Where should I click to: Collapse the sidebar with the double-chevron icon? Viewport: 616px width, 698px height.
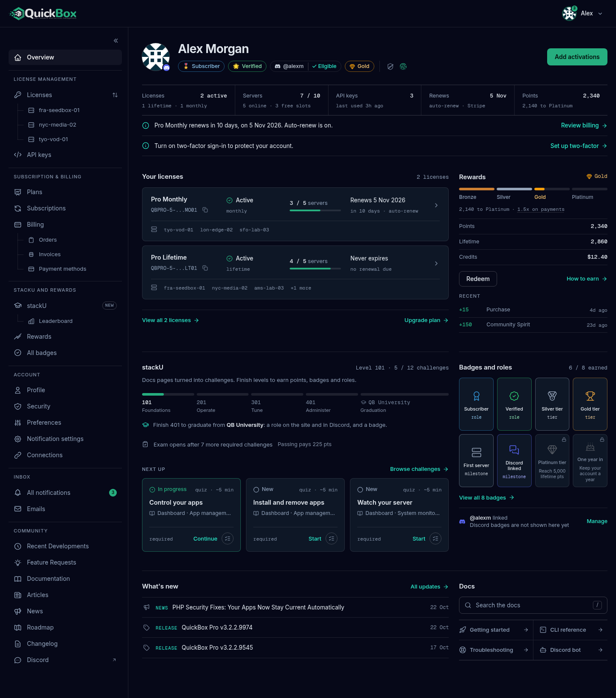pos(115,41)
